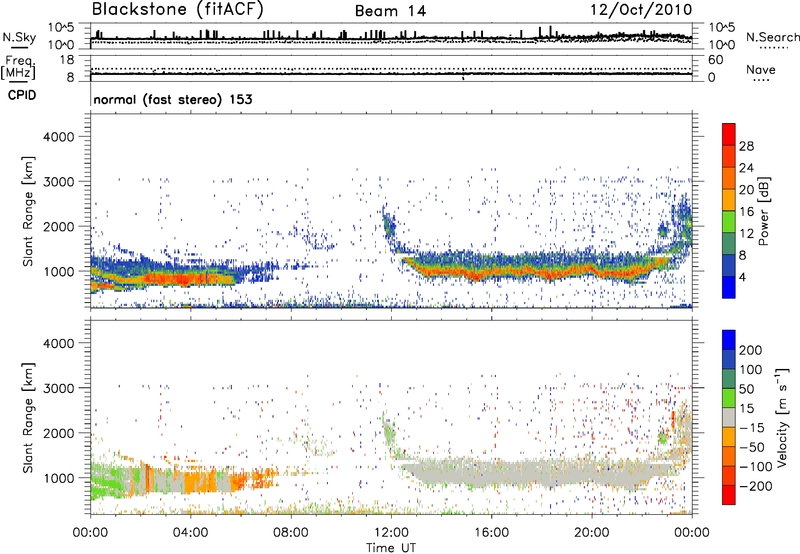Click the text 'normal (fast stereo) 153'
This screenshot has width=800, height=554.
(x=173, y=99)
